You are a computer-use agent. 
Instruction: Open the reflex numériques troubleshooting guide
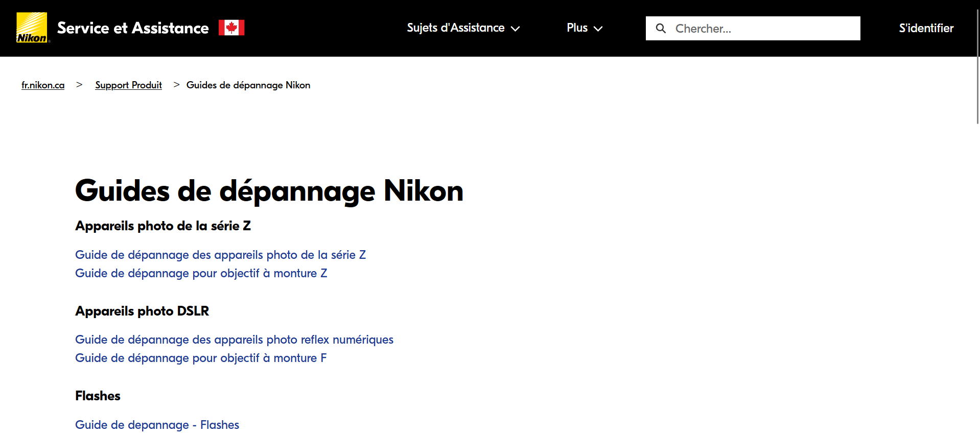point(234,340)
